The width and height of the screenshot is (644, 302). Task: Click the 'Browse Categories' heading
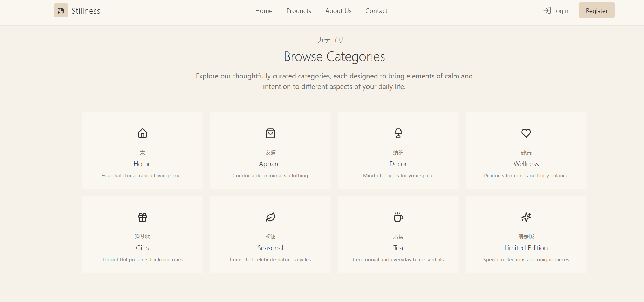334,57
